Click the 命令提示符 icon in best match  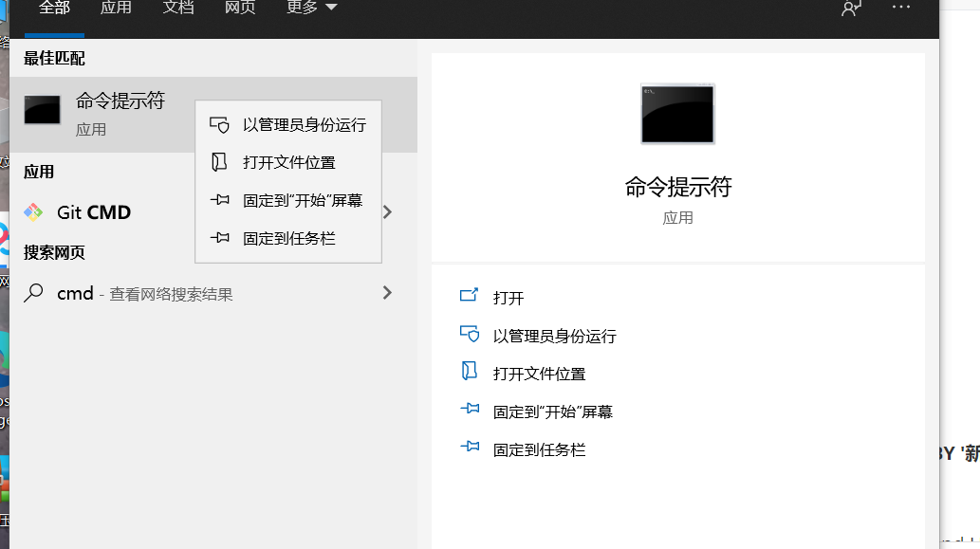click(42, 109)
